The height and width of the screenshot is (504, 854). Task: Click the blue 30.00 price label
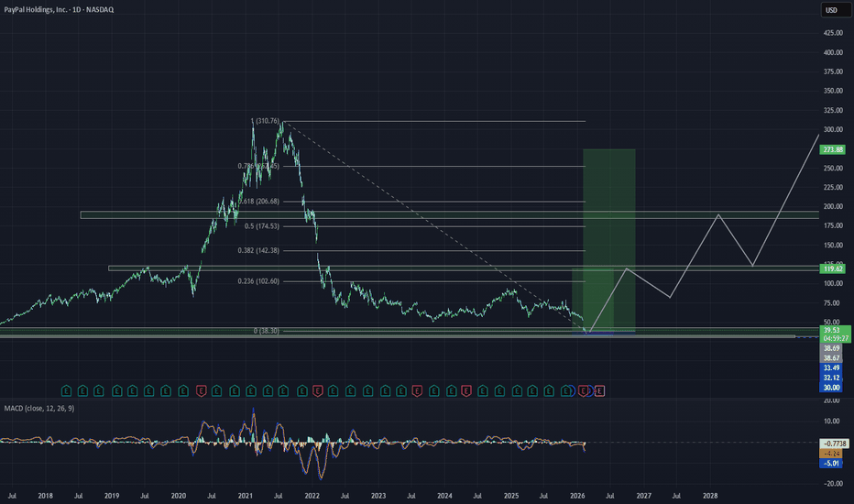(x=831, y=388)
